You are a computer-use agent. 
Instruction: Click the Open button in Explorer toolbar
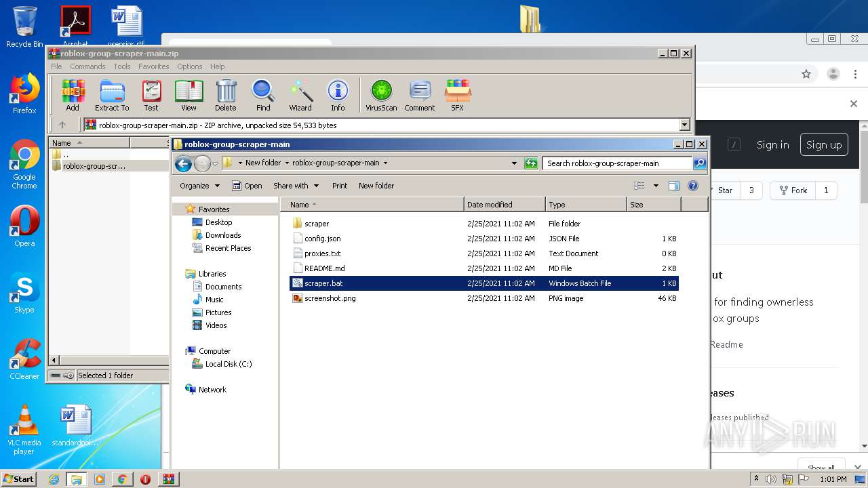pos(247,186)
